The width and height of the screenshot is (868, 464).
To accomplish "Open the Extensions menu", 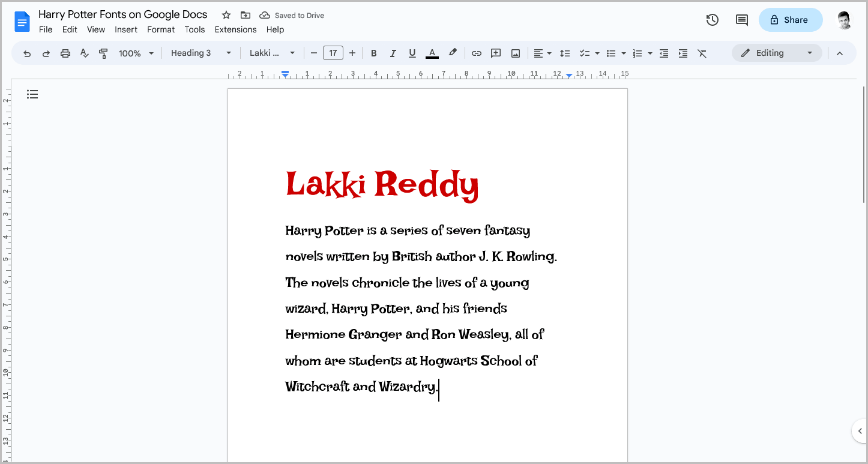I will [235, 29].
